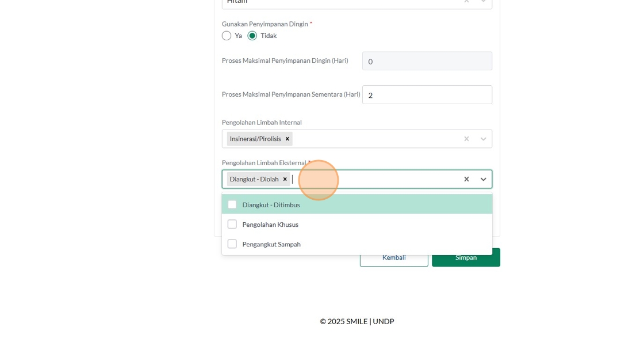Open the Hitam color dropdown chevron
This screenshot has height=361, width=644.
[x=484, y=2]
